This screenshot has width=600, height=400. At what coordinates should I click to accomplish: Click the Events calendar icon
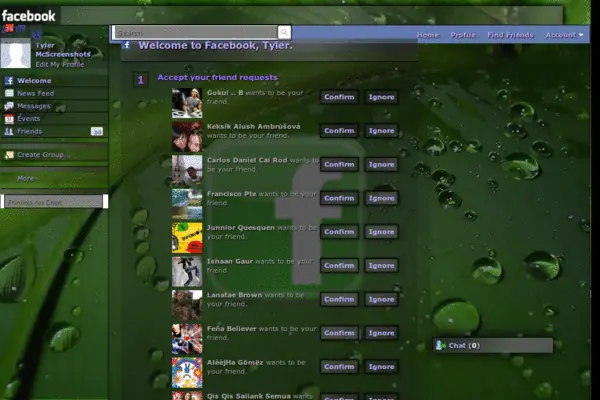point(9,119)
